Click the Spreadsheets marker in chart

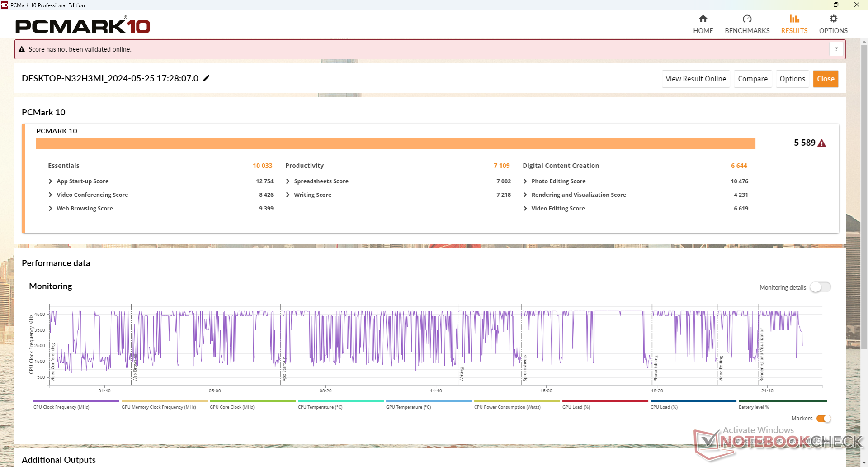[x=525, y=368]
